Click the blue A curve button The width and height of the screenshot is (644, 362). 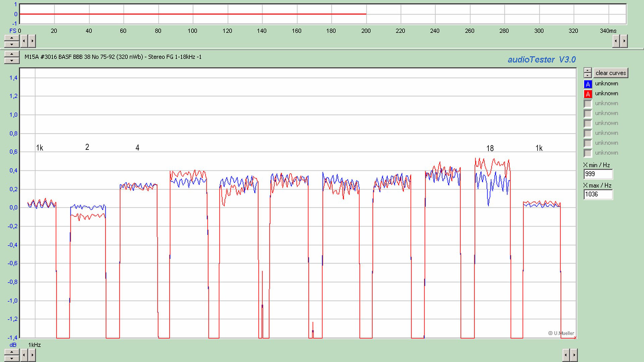588,84
